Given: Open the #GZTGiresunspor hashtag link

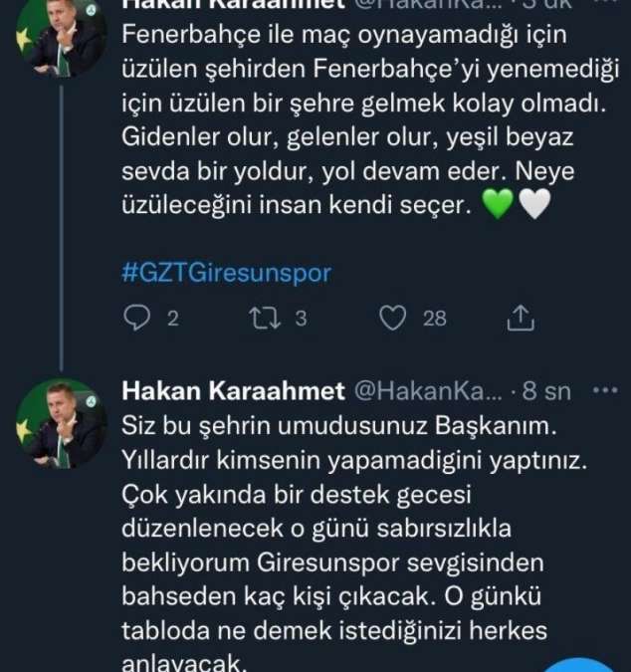Looking at the screenshot, I should [226, 272].
